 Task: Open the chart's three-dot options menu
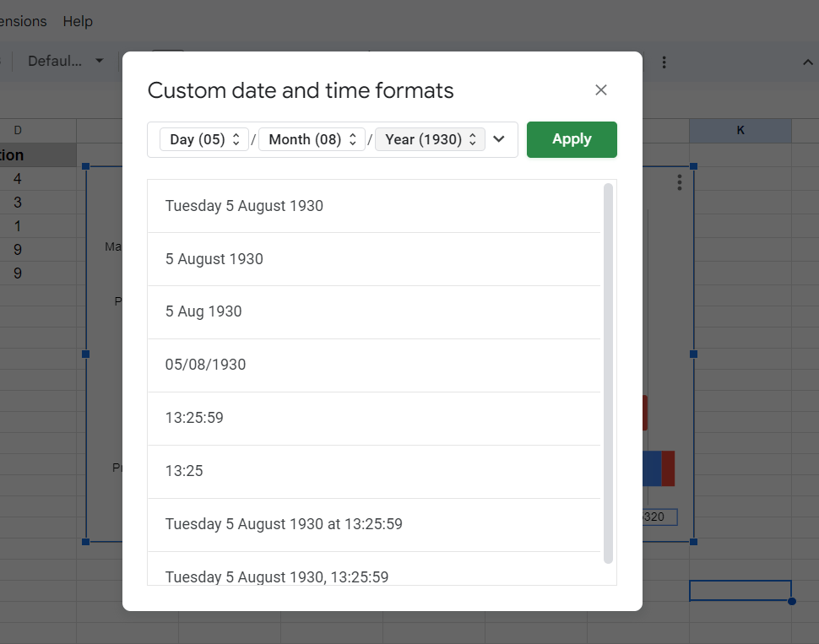[x=680, y=182]
